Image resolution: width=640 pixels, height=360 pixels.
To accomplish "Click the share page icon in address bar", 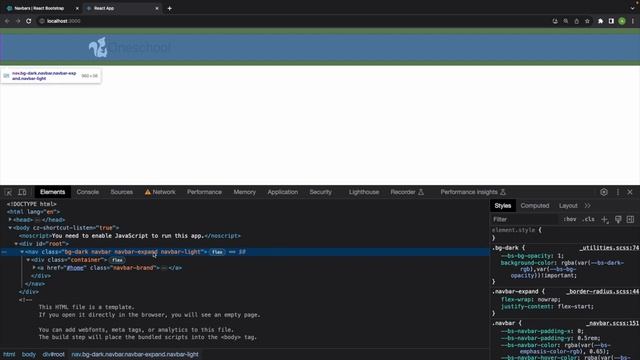I will click(x=576, y=21).
